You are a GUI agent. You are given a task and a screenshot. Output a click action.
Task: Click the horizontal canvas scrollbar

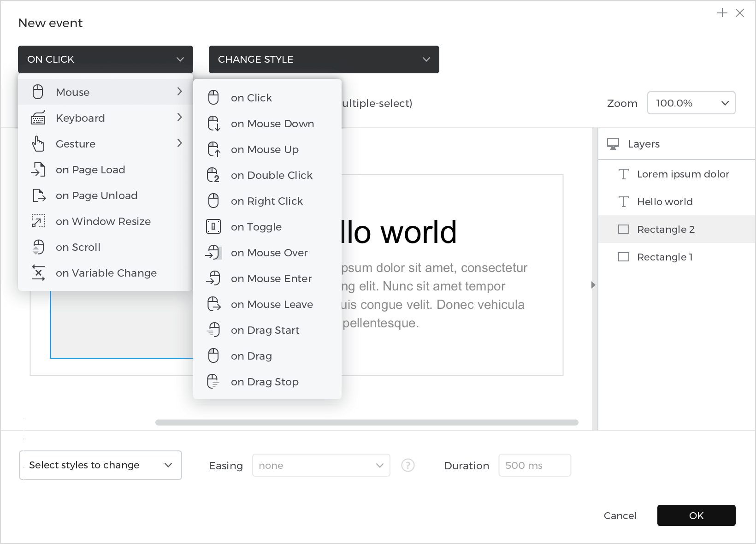click(x=367, y=422)
